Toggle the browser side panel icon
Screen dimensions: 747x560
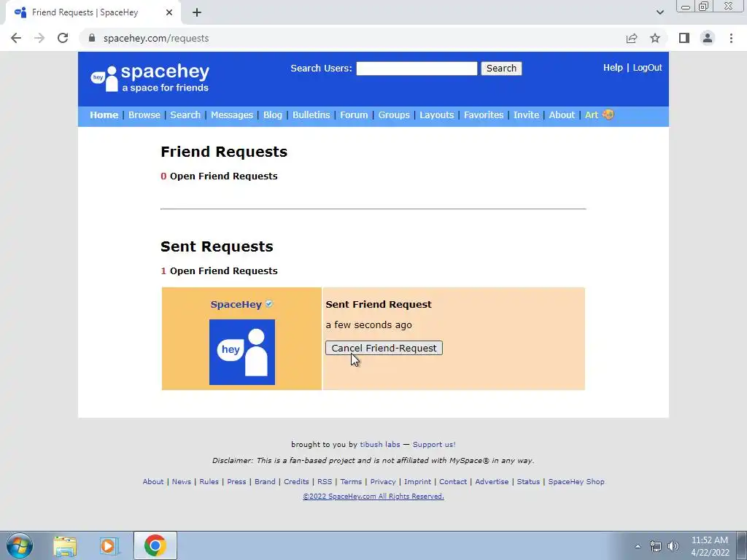684,38
